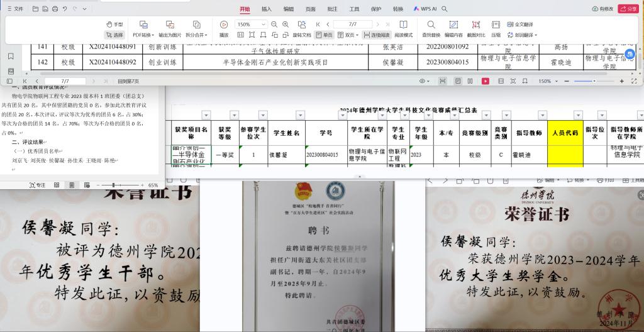
Task: Activate the 选择 select tool
Action: pos(114,35)
